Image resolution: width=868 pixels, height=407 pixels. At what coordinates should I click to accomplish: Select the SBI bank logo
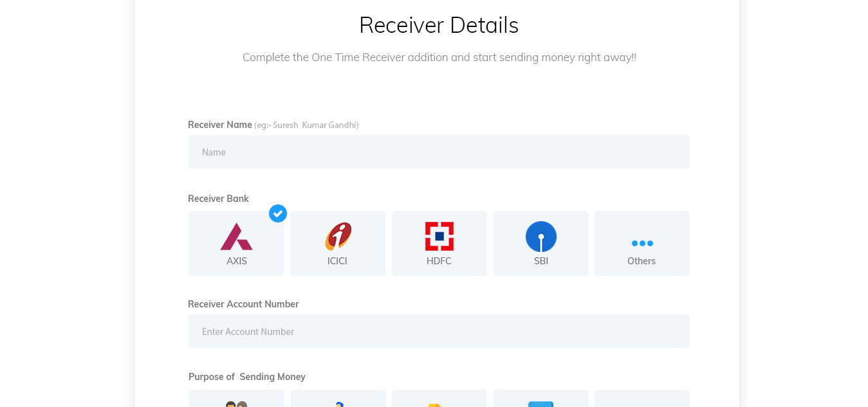(x=541, y=237)
